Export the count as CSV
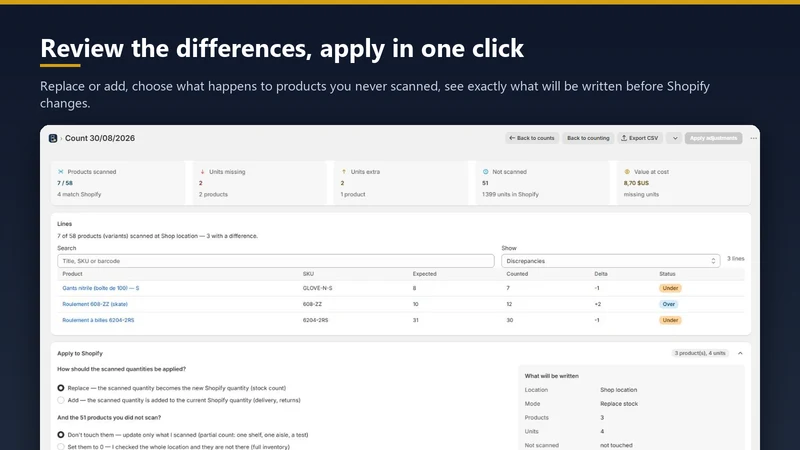The width and height of the screenshot is (800, 450). [639, 138]
